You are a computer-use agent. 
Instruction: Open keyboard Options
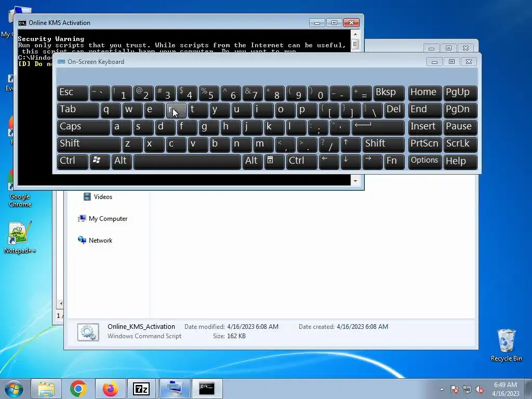tap(425, 162)
